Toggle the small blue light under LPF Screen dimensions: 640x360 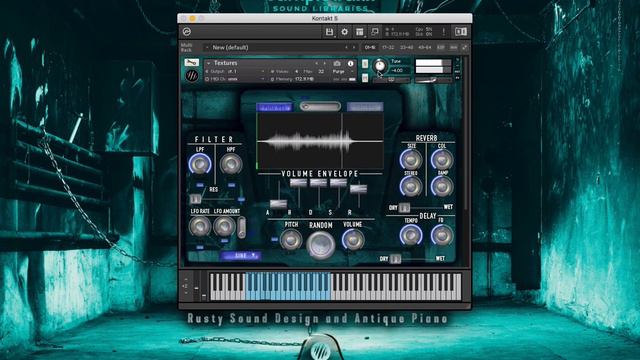pyautogui.click(x=200, y=185)
